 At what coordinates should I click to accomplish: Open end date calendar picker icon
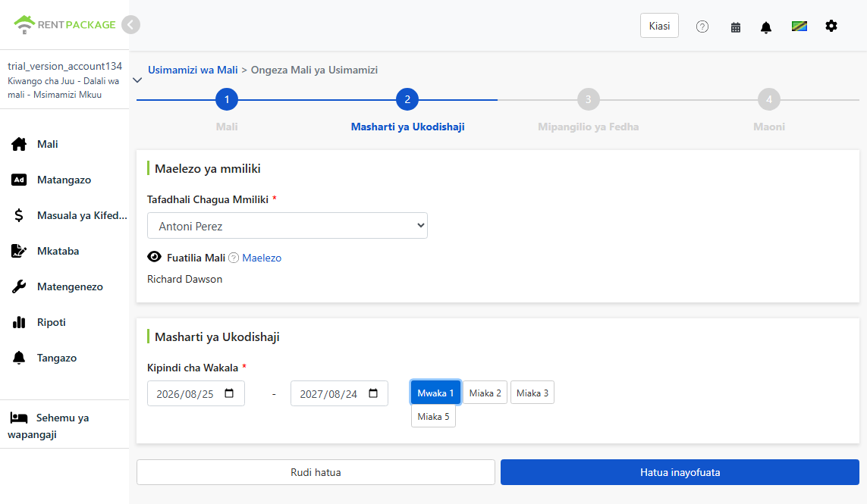coord(373,393)
